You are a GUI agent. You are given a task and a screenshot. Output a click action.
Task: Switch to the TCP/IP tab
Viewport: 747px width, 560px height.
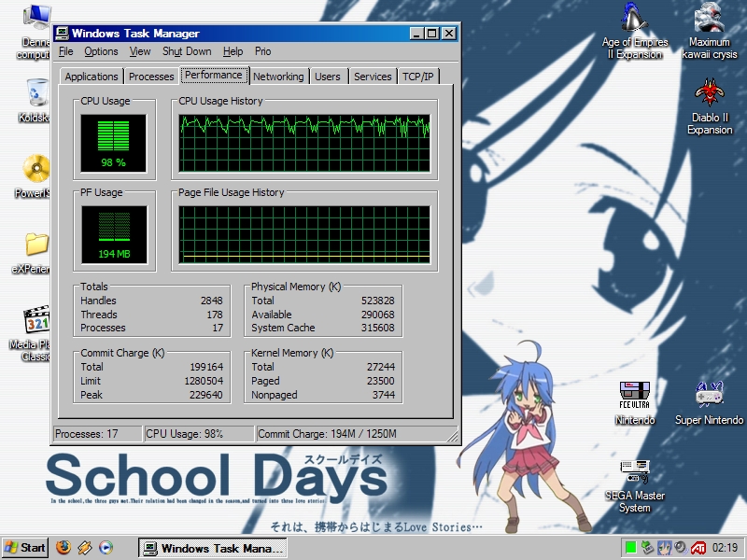click(417, 77)
